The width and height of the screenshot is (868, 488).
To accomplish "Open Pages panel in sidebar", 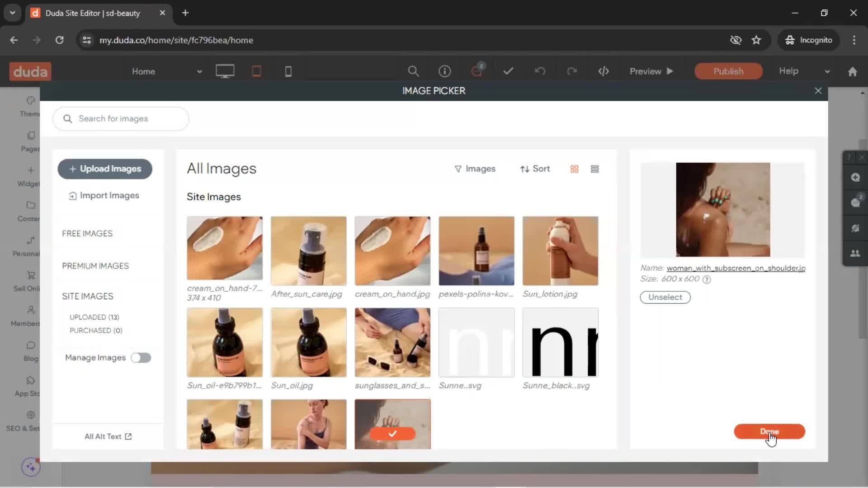I will coord(30,141).
